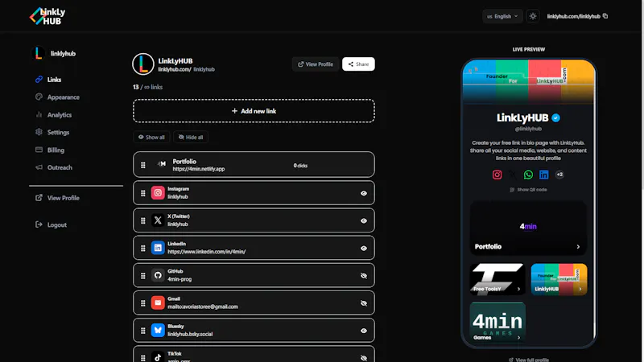
Task: Unhide the Gmail link
Action: tap(364, 303)
